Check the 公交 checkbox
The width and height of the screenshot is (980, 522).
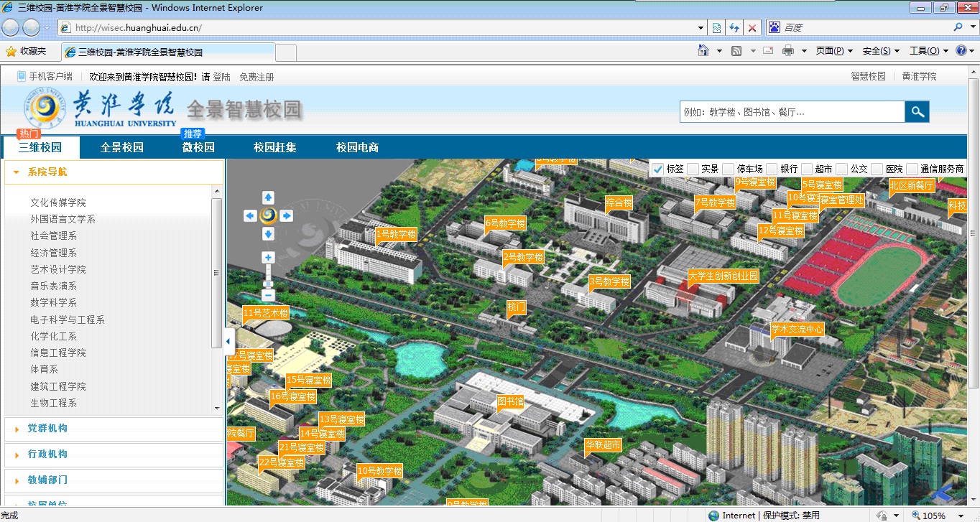[x=842, y=169]
